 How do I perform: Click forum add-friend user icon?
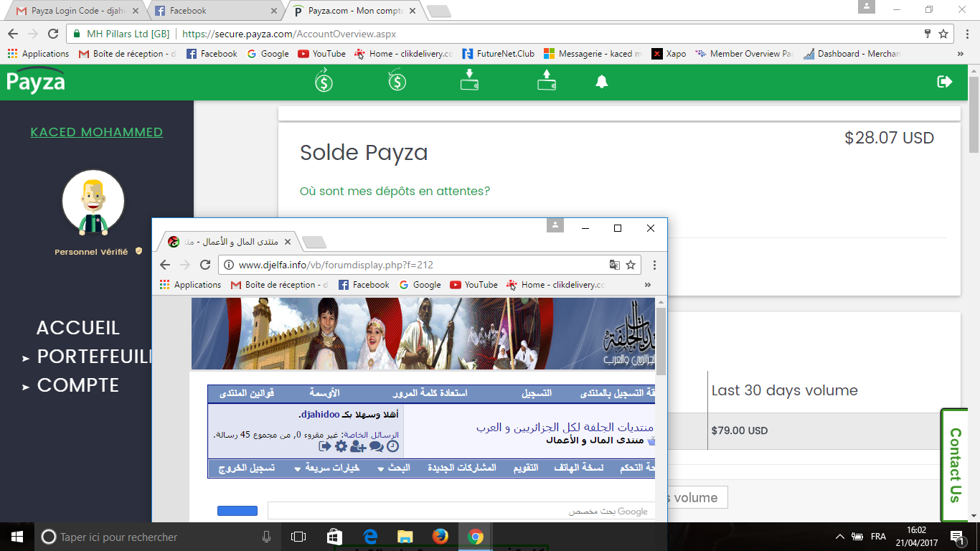point(358,446)
